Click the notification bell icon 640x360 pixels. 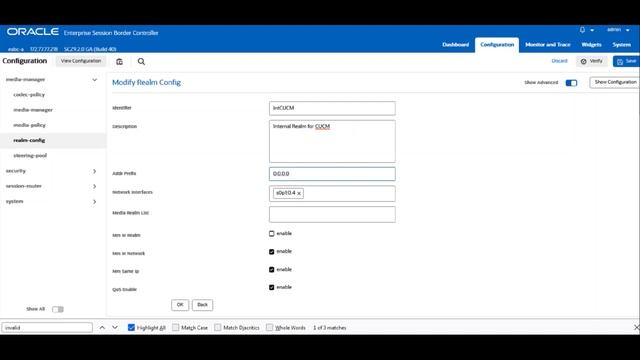point(582,30)
